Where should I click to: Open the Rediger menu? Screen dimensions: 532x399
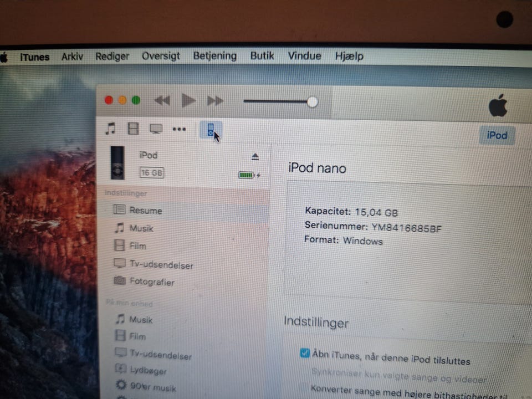pos(112,57)
